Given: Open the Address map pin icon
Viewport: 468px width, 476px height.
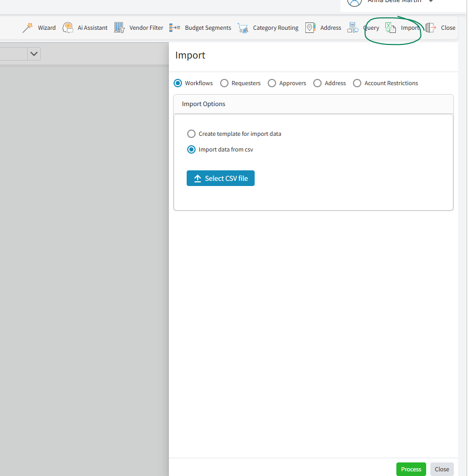Looking at the screenshot, I should (x=310, y=28).
